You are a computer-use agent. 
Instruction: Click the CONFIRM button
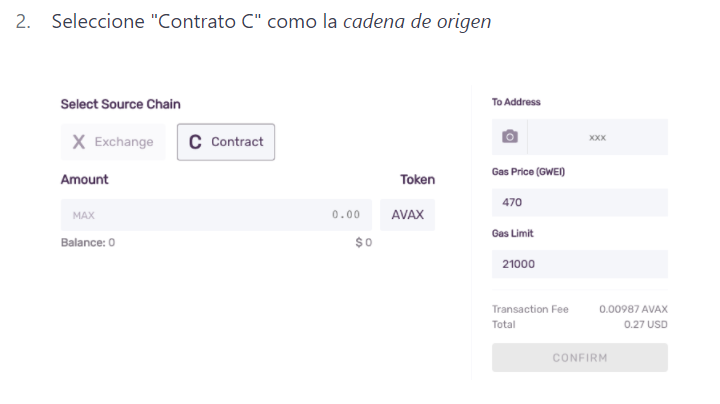pyautogui.click(x=579, y=358)
